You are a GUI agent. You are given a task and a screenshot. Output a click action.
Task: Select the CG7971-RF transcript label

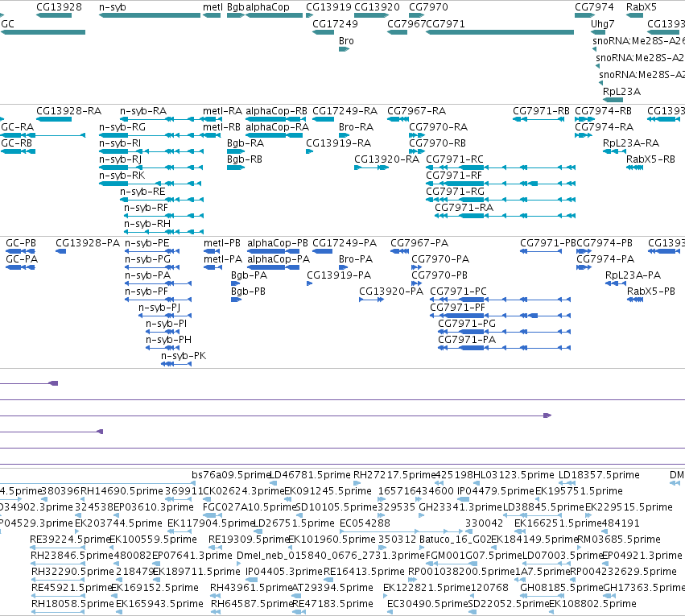pyautogui.click(x=454, y=176)
